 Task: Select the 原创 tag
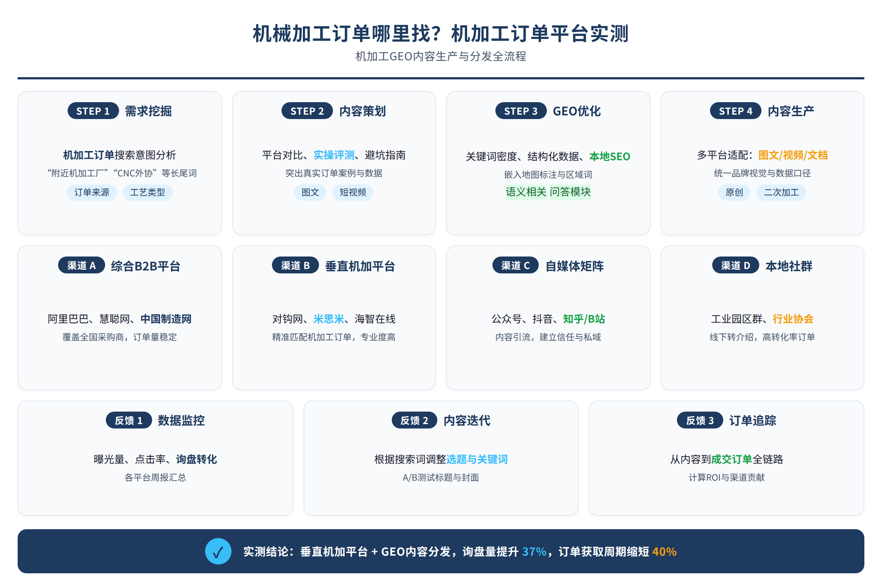coord(734,192)
